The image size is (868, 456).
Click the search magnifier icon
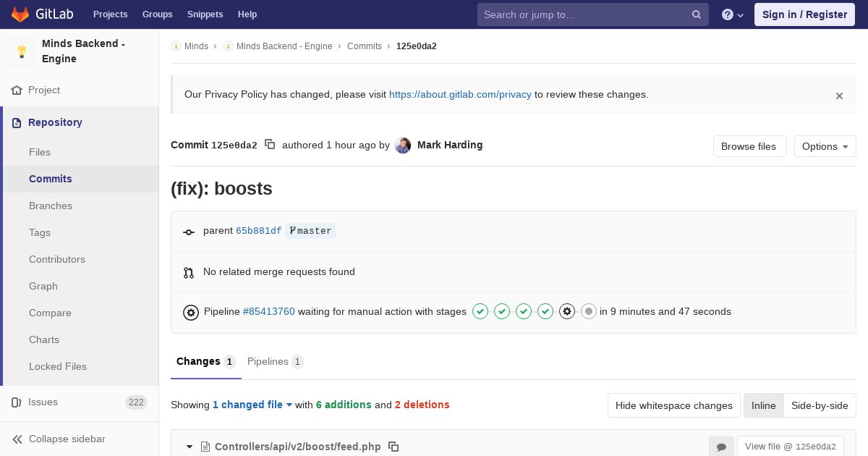[x=697, y=14]
